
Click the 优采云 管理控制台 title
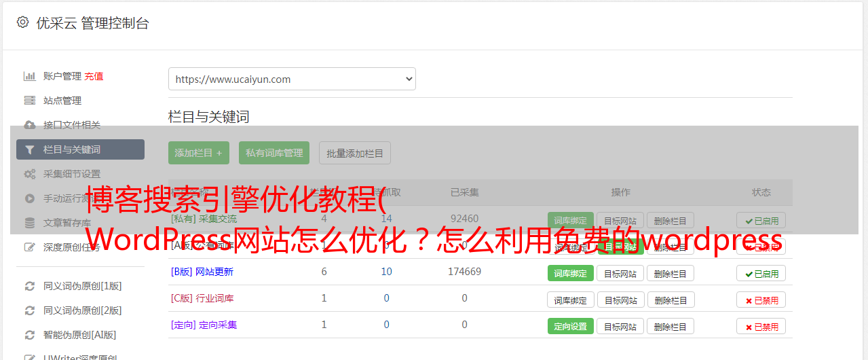click(92, 23)
